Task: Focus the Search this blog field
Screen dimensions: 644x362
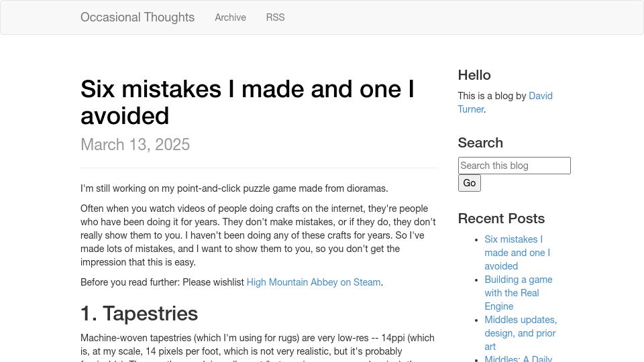Action: pos(515,166)
